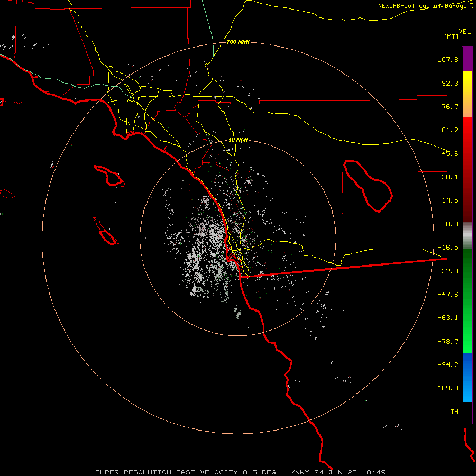Click the 50 NMI range ring label
Screen dimensions: 476x476
[x=238, y=140]
